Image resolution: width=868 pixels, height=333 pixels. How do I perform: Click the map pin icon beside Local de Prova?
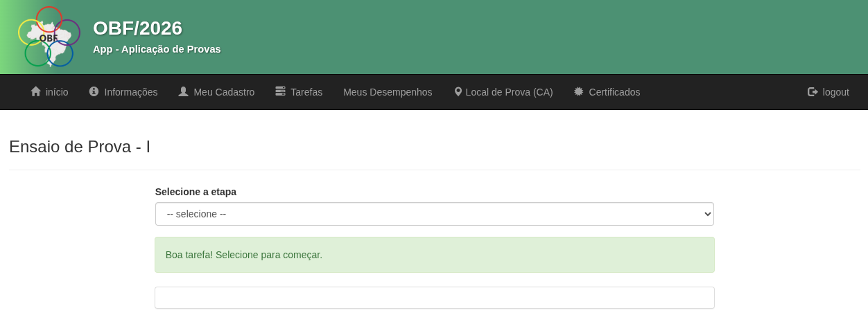tap(458, 91)
